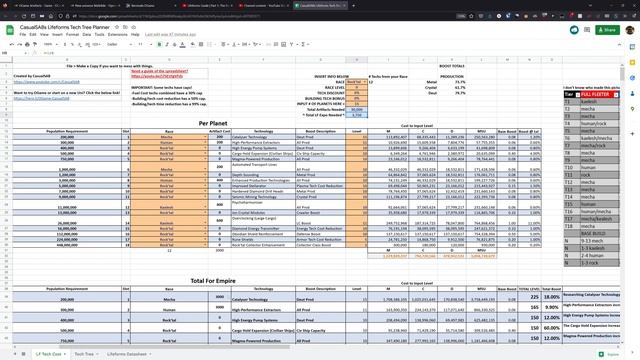Screen dimensions: 640x360
Task: Click the functions sigma icon
Action: [303, 44]
